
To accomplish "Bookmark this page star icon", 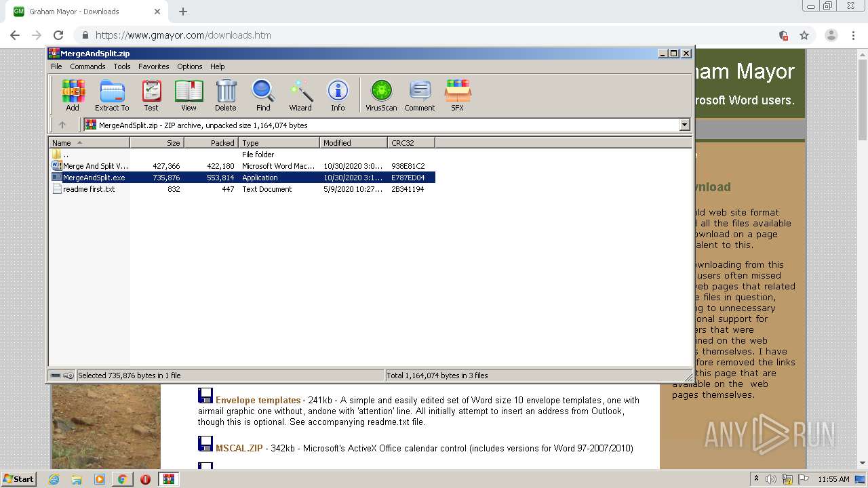I will (x=804, y=35).
